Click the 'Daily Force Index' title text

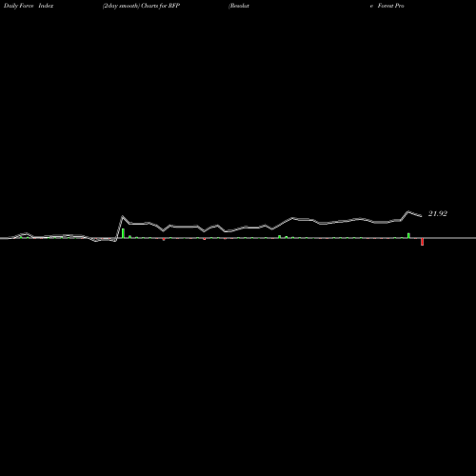point(29,6)
